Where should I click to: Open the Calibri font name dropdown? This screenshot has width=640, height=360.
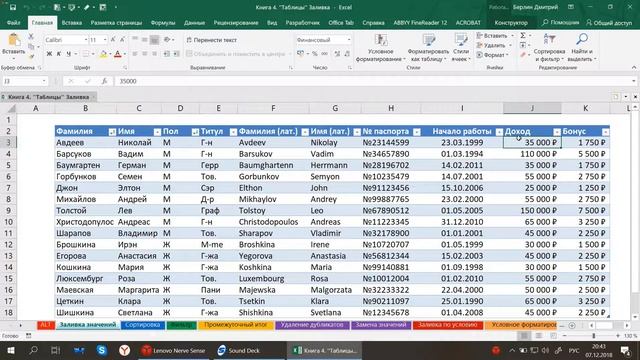pyautogui.click(x=86, y=40)
